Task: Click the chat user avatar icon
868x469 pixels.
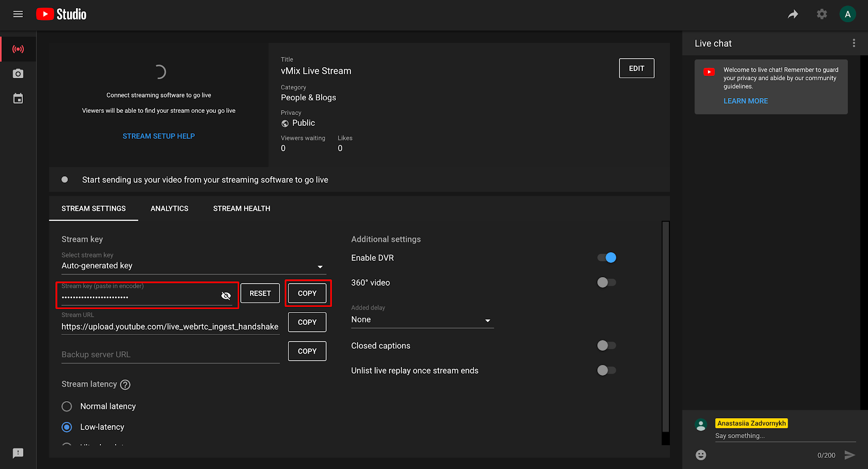Action: (x=701, y=425)
